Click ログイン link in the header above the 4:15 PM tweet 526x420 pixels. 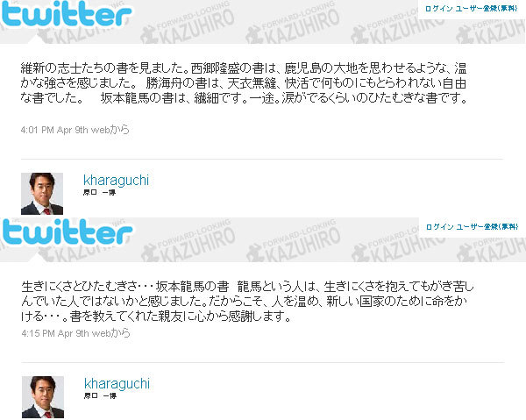(440, 227)
